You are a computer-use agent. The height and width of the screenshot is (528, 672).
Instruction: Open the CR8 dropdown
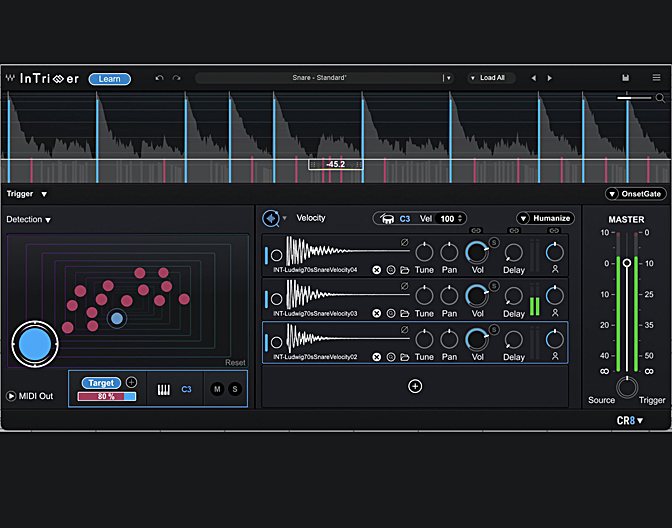pyautogui.click(x=630, y=420)
